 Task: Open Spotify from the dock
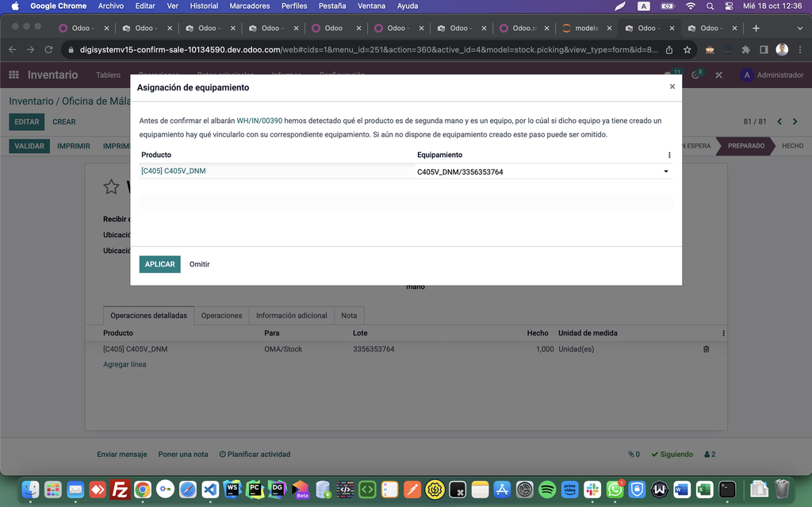[547, 489]
